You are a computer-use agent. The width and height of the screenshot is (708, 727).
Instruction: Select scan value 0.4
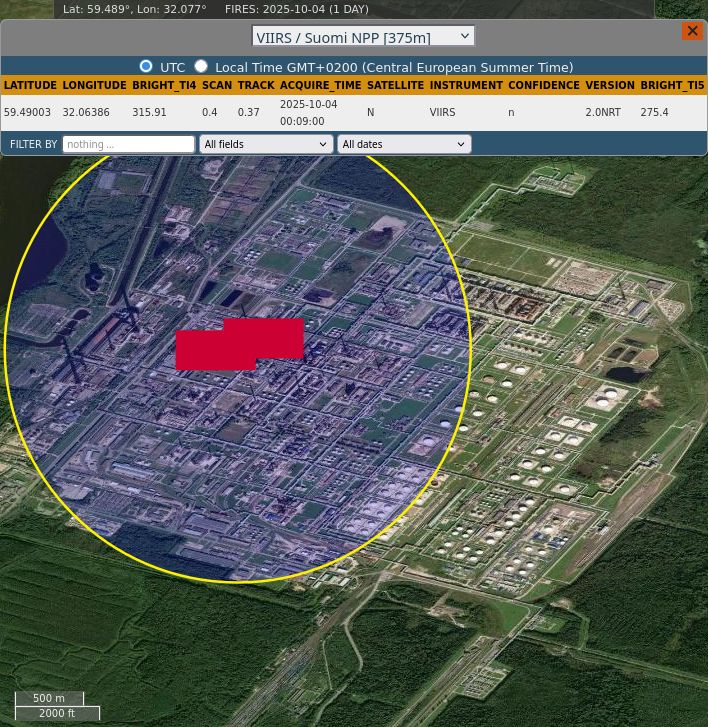click(210, 112)
